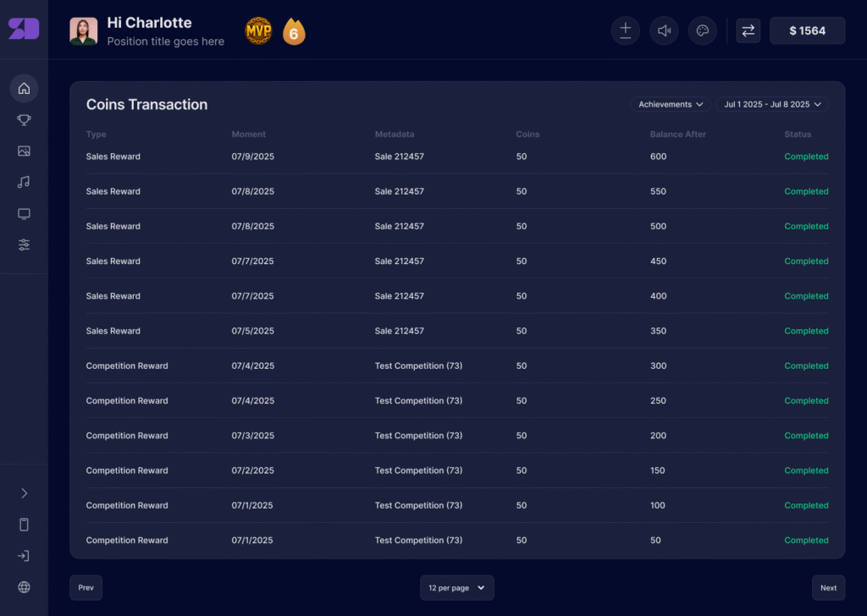Click the speaker announcement icon in header
This screenshot has height=616, width=867.
(664, 30)
